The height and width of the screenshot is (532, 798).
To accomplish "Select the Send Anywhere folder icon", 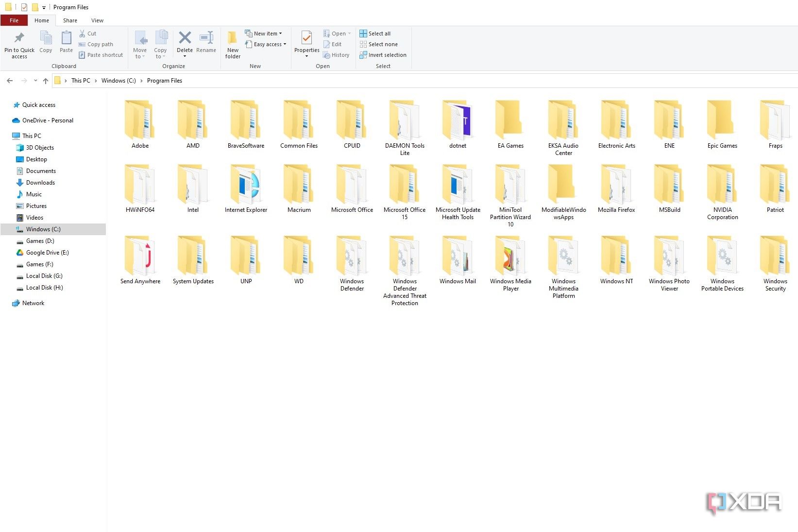I will 140,256.
